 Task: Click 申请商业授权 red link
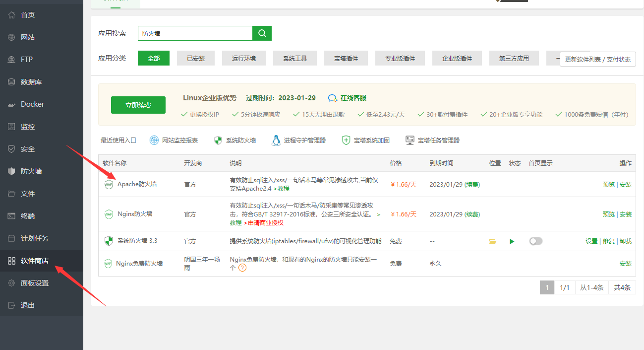point(265,222)
